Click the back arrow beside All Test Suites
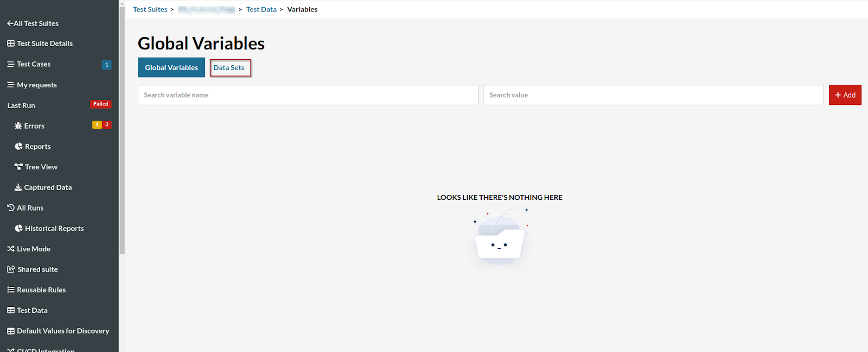 point(10,23)
